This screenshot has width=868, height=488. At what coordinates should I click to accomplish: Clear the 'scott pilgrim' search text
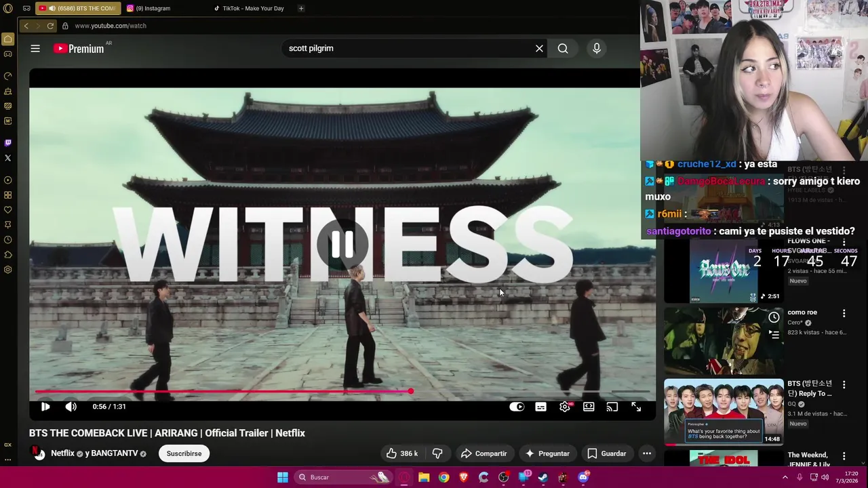tap(539, 48)
